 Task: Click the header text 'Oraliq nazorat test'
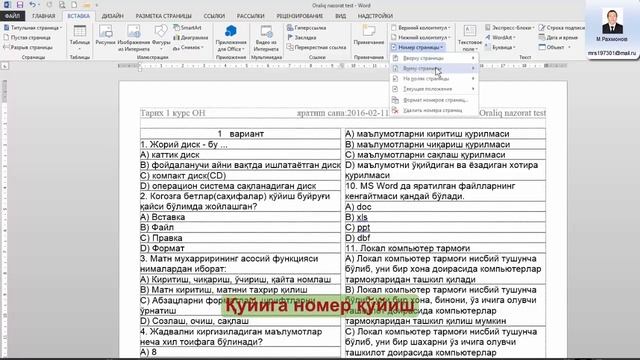click(x=512, y=113)
